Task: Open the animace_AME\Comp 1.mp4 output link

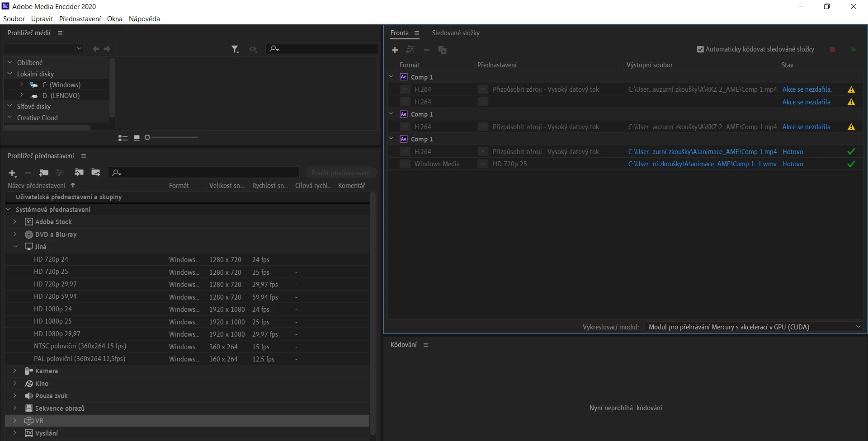Action: click(702, 152)
